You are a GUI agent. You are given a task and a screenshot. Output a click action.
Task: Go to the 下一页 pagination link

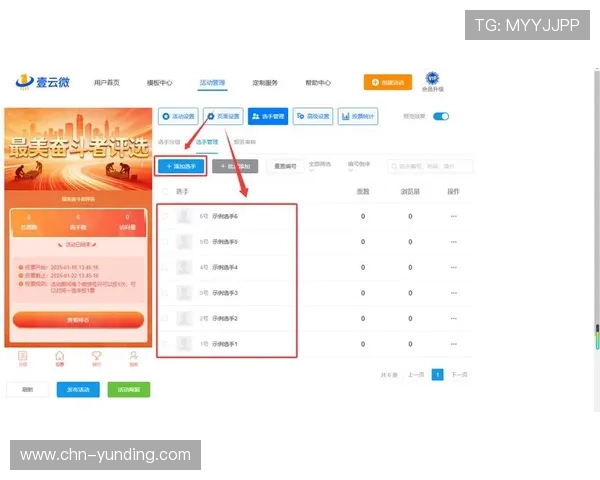pos(458,374)
